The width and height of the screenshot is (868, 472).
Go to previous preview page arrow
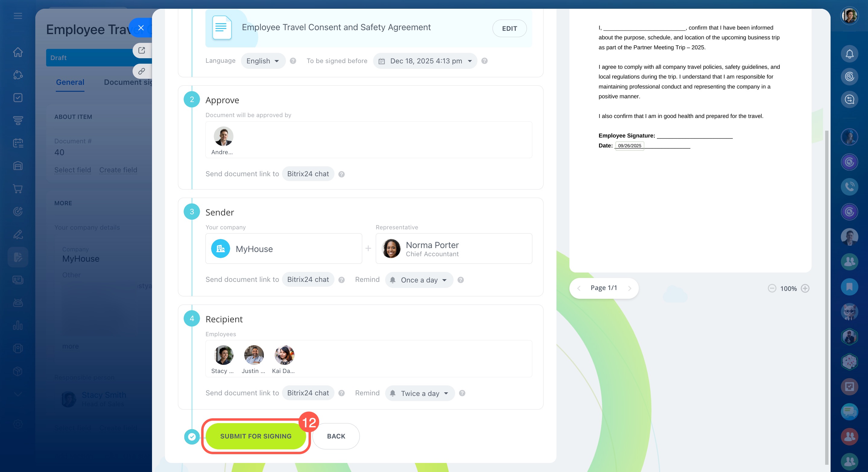(578, 288)
